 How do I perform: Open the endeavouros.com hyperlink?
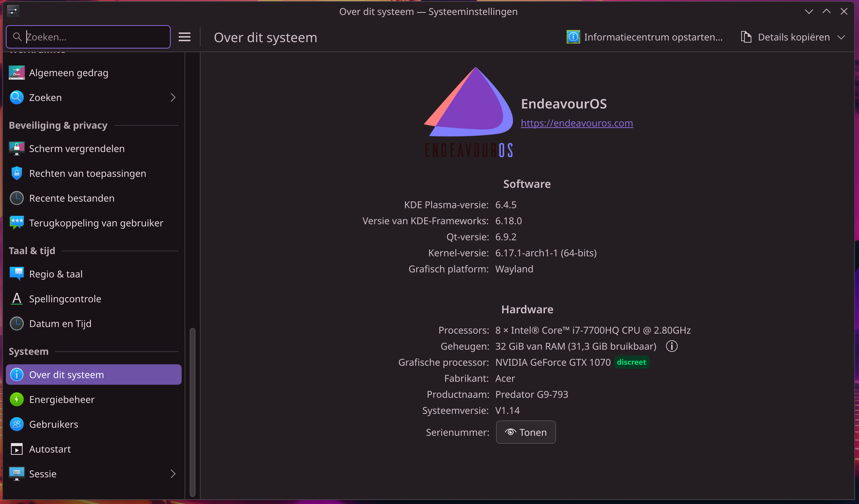(577, 123)
